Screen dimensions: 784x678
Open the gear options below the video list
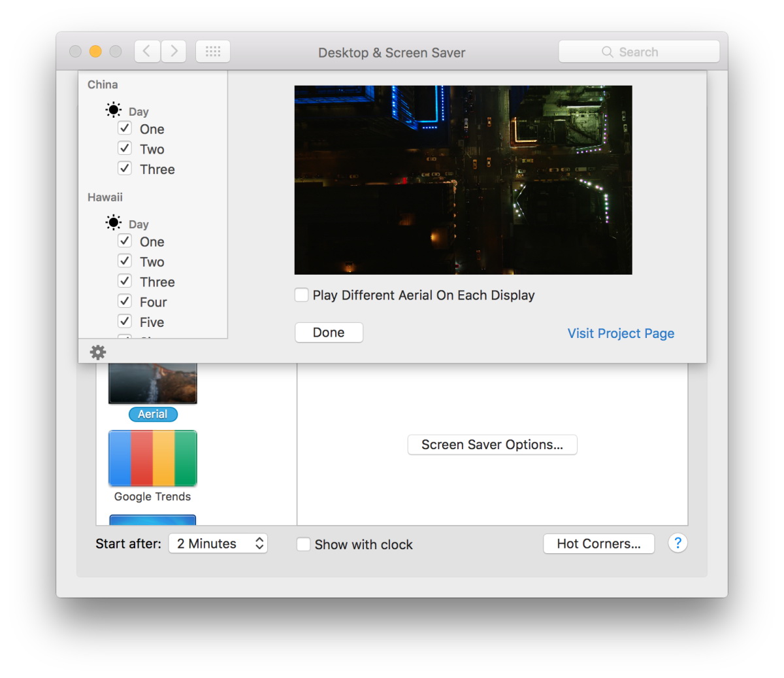pos(98,352)
